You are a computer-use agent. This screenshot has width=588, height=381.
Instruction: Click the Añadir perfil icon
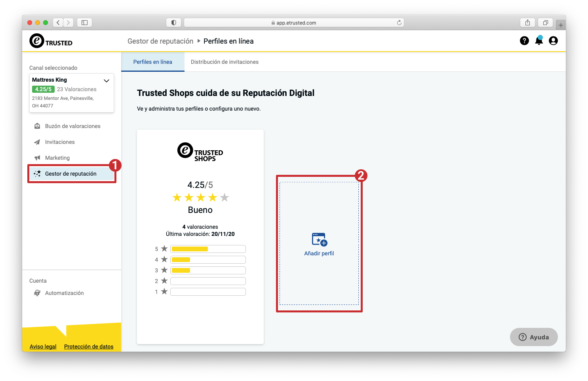tap(319, 239)
